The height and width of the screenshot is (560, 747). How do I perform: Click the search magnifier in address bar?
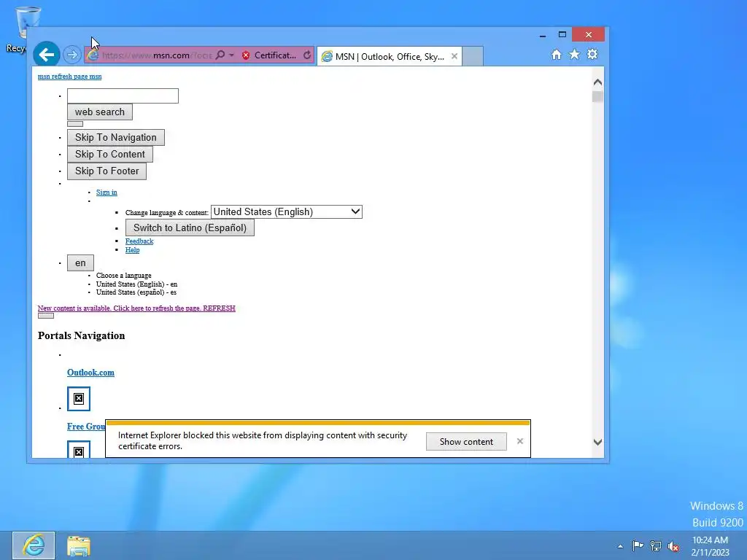pyautogui.click(x=220, y=55)
